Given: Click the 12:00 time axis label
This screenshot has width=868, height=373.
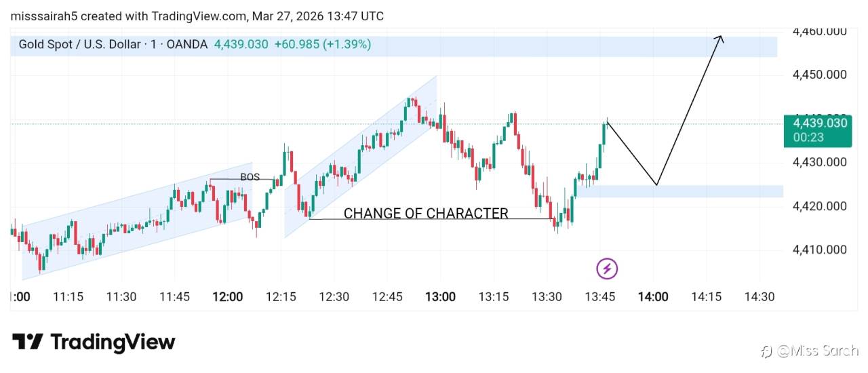Looking at the screenshot, I should (x=227, y=297).
